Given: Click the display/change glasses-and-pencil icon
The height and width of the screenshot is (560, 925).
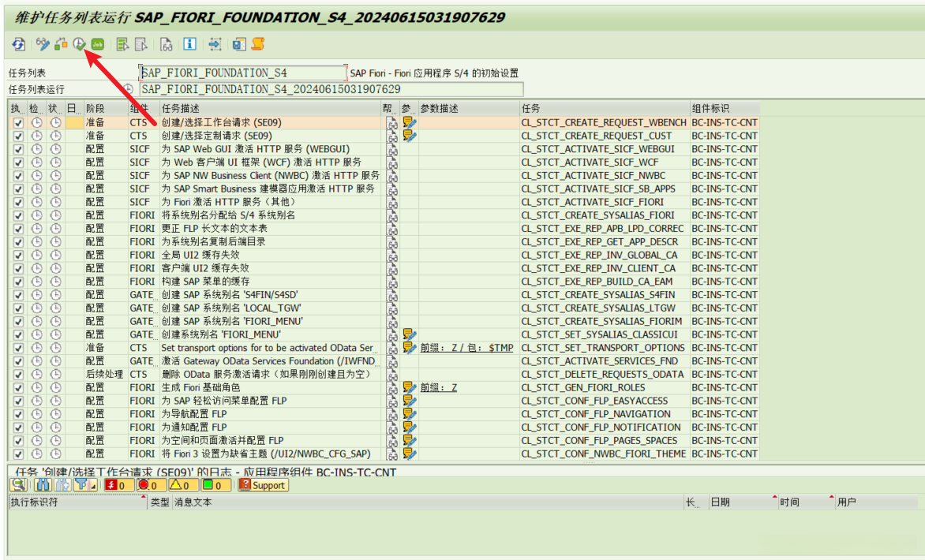Looking at the screenshot, I should pyautogui.click(x=43, y=44).
